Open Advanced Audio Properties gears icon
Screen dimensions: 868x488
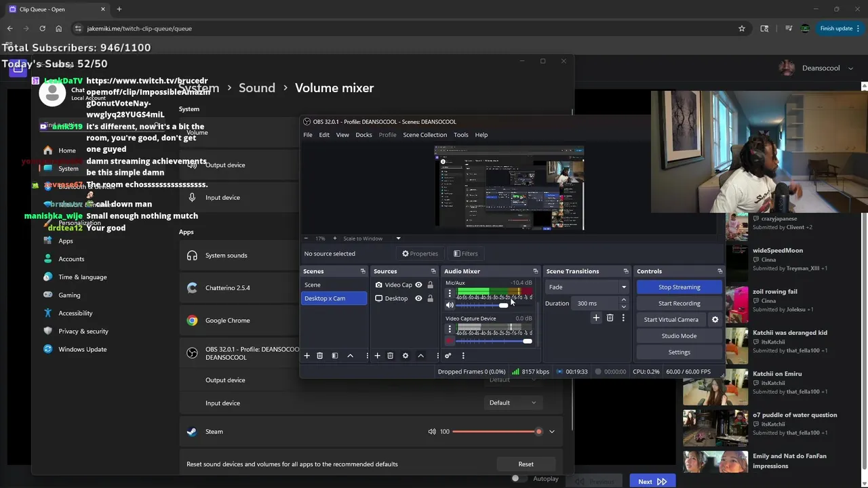[448, 356]
